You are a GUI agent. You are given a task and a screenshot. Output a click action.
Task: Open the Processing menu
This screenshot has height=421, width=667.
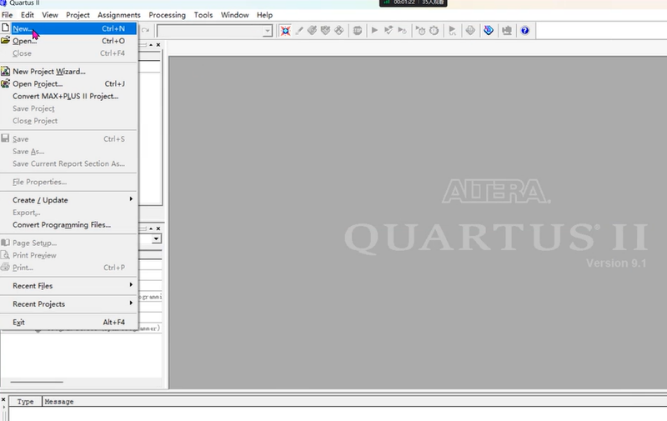click(167, 15)
